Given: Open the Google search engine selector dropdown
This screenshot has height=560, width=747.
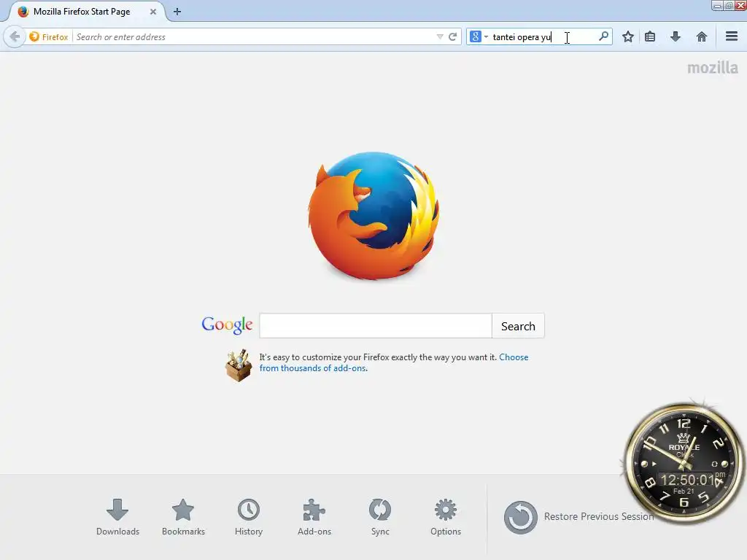Looking at the screenshot, I should click(x=479, y=36).
